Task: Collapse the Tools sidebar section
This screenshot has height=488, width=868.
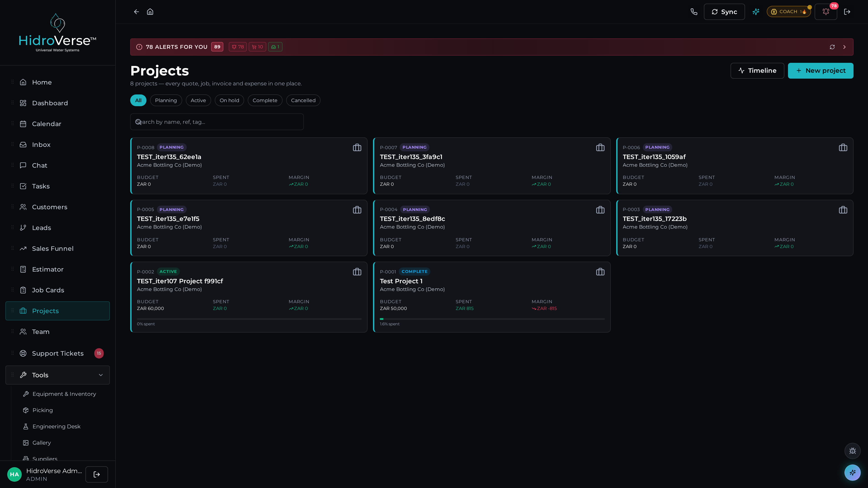Action: 58,375
